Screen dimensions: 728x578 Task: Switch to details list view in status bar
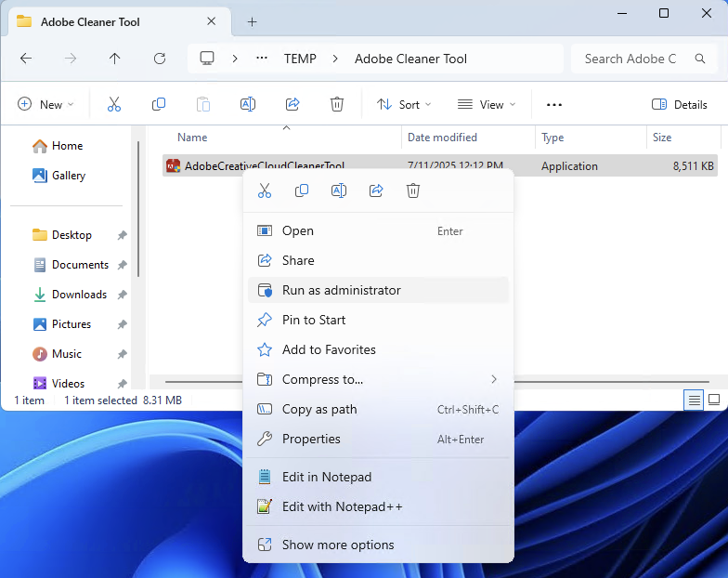tap(693, 401)
